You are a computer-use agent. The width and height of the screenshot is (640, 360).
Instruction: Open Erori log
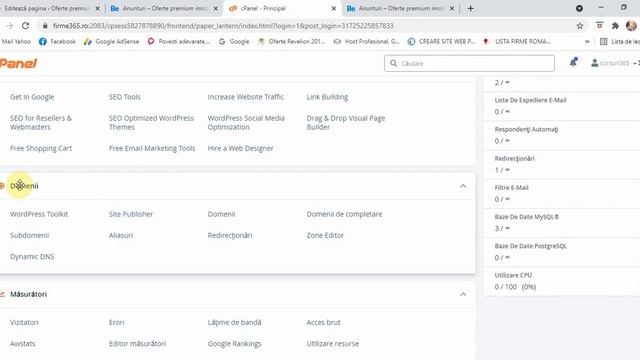(116, 322)
